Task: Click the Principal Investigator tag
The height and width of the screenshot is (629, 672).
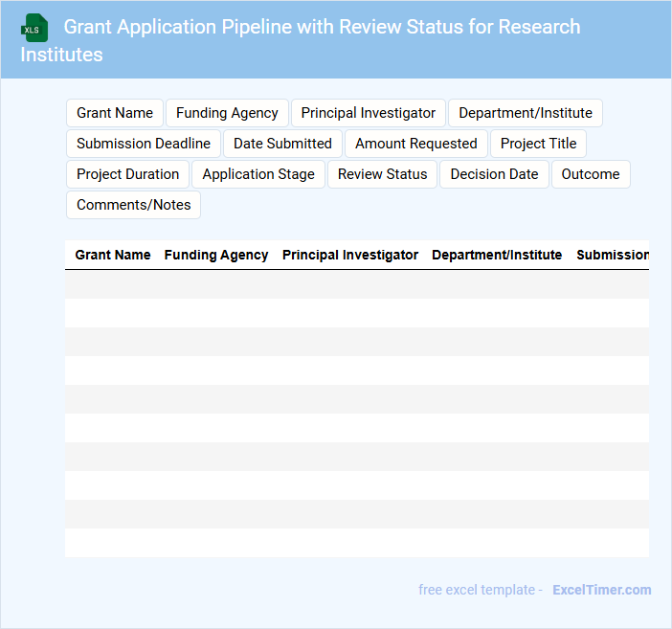Action: coord(368,113)
